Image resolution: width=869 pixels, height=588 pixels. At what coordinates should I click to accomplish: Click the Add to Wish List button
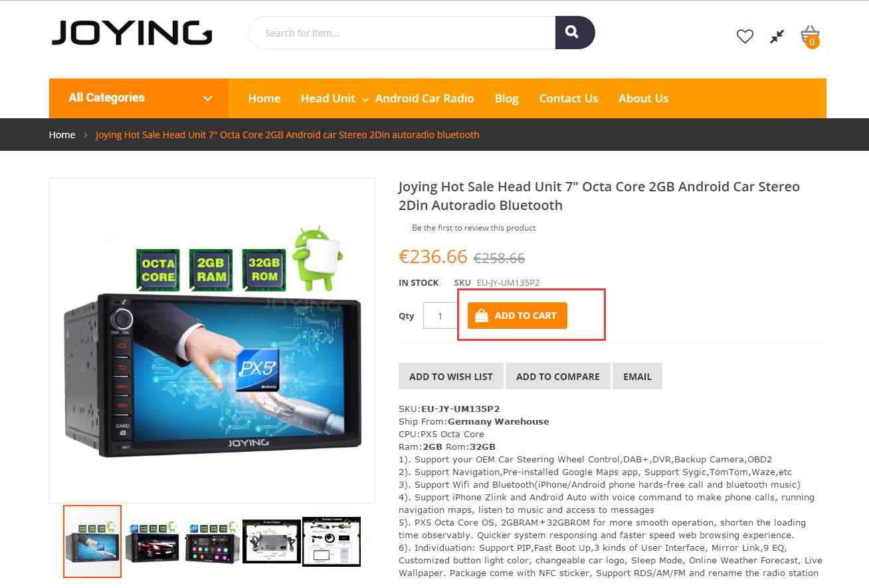tap(451, 376)
